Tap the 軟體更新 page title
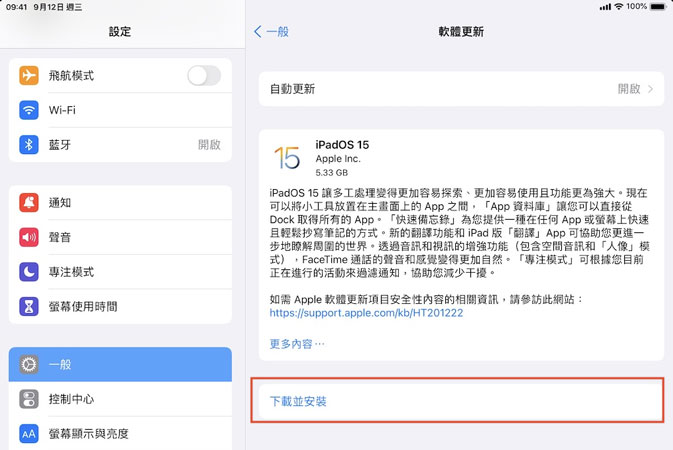Screen dimensions: 673x450 click(461, 31)
